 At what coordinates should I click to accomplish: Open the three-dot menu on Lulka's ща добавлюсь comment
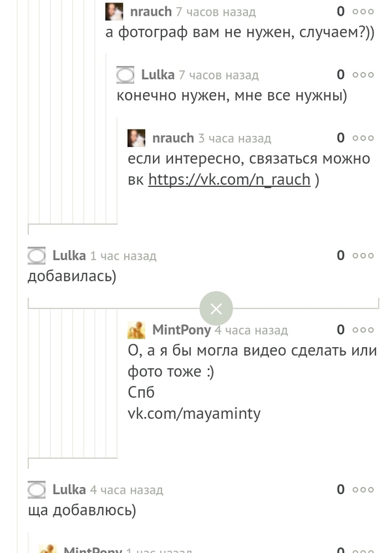pos(363,490)
